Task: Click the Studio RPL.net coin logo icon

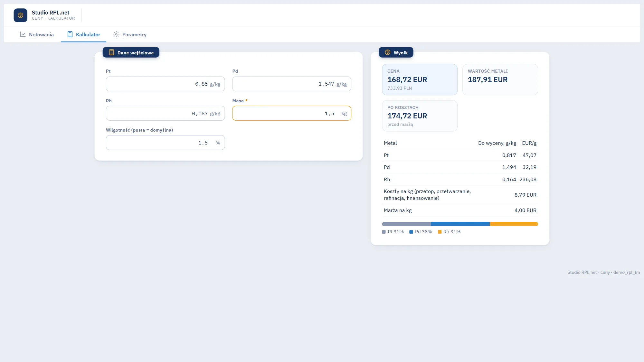Action: point(20,15)
